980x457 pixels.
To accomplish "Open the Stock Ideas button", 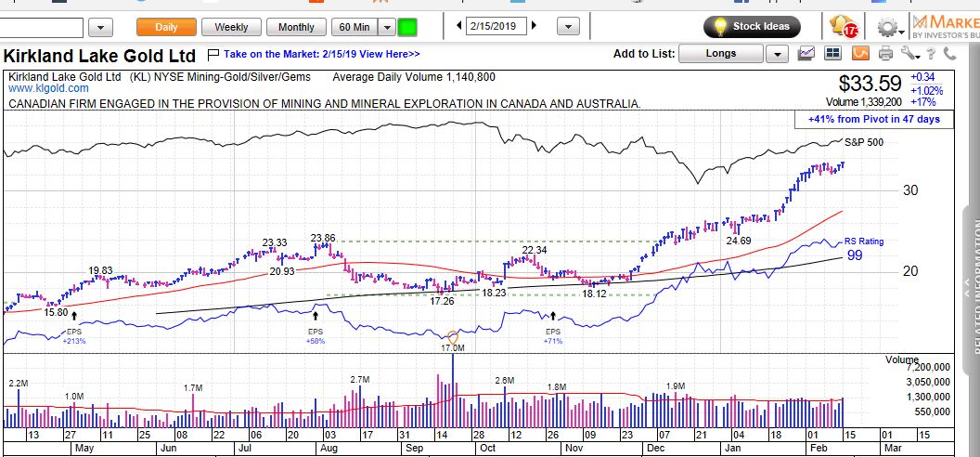I will click(x=752, y=27).
